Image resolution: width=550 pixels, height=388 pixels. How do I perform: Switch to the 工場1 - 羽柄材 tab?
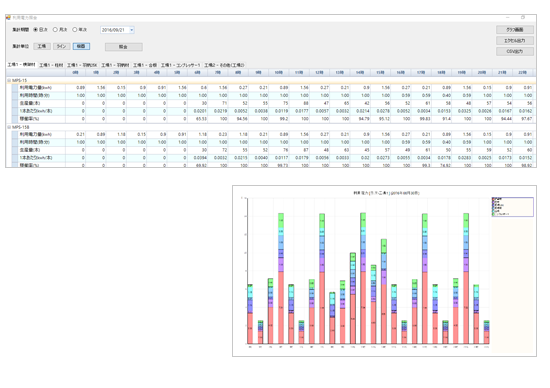(115, 65)
